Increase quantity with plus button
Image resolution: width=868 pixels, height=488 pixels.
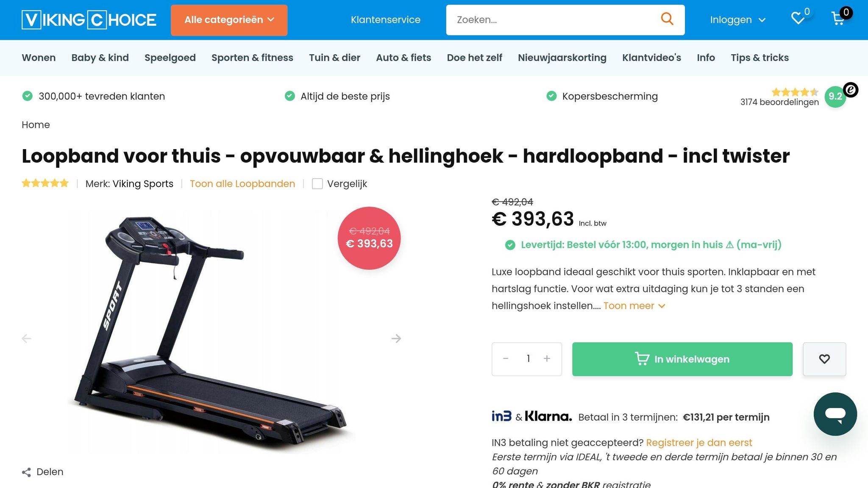(547, 359)
